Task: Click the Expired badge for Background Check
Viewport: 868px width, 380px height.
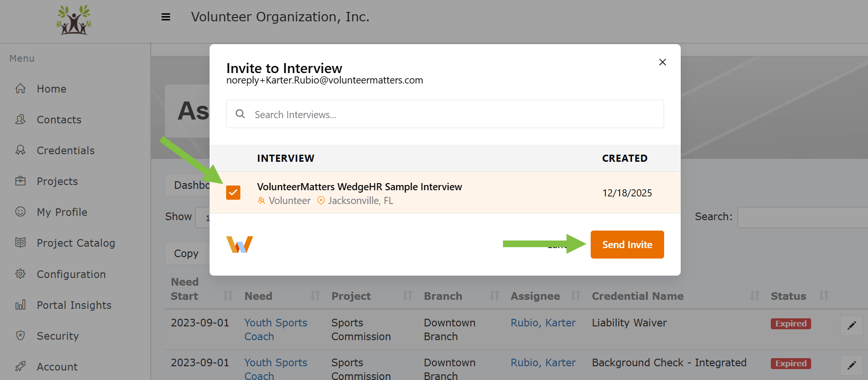Action: tap(791, 363)
